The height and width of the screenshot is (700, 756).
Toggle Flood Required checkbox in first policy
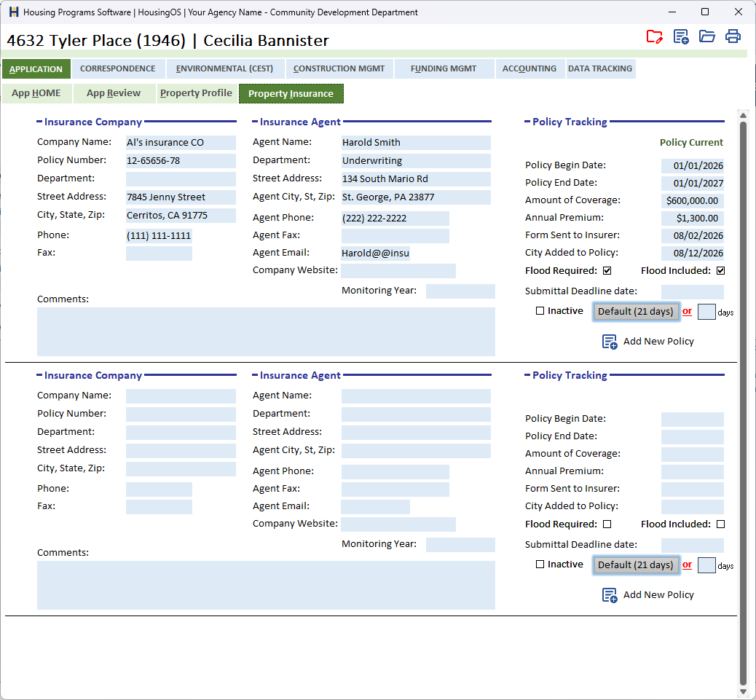tap(607, 271)
